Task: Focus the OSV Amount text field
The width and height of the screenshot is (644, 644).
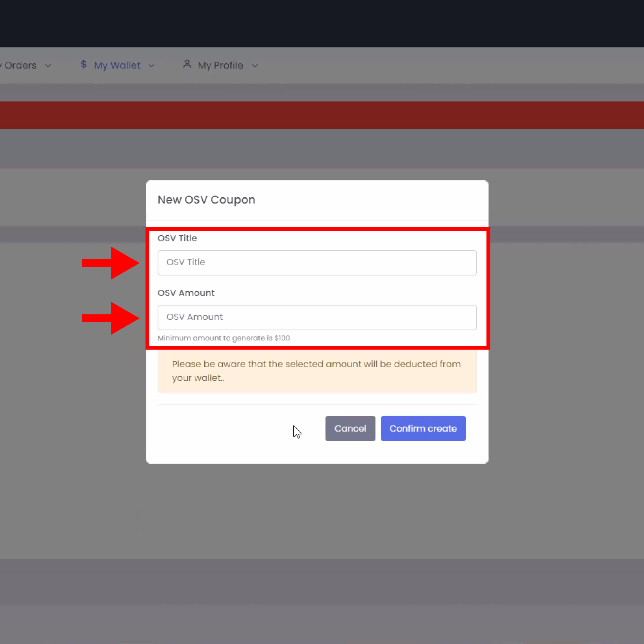Action: 317,317
